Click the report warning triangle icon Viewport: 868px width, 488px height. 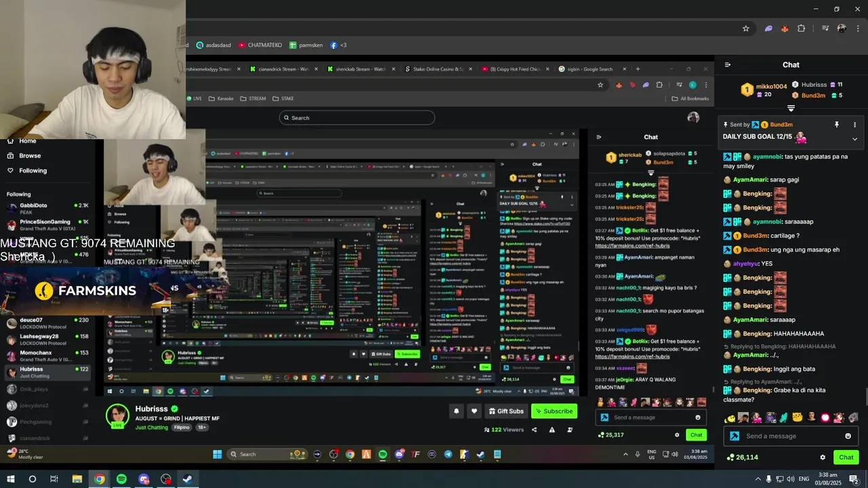click(552, 430)
